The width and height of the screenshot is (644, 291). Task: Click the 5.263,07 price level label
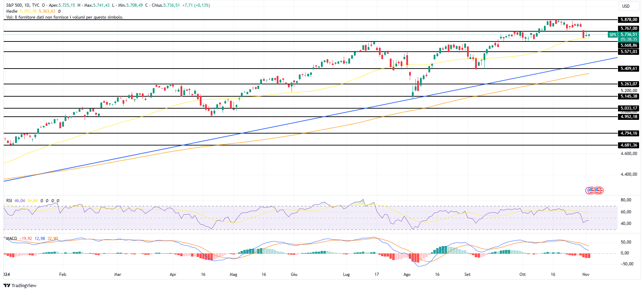[x=629, y=84]
